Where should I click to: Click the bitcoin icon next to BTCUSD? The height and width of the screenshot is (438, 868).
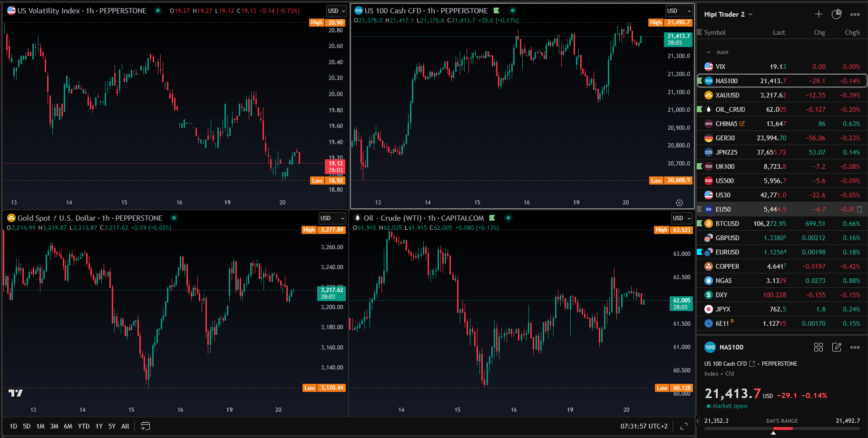[709, 224]
